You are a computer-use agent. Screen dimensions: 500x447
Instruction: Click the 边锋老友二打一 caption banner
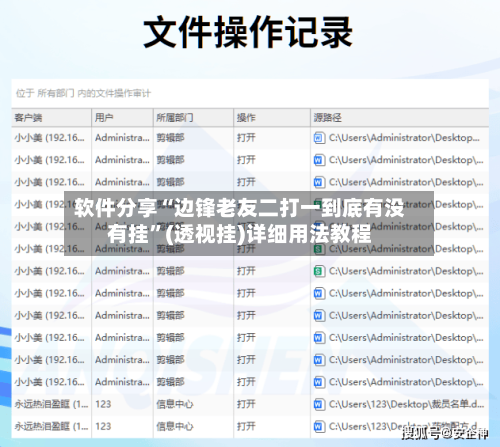pyautogui.click(x=249, y=223)
